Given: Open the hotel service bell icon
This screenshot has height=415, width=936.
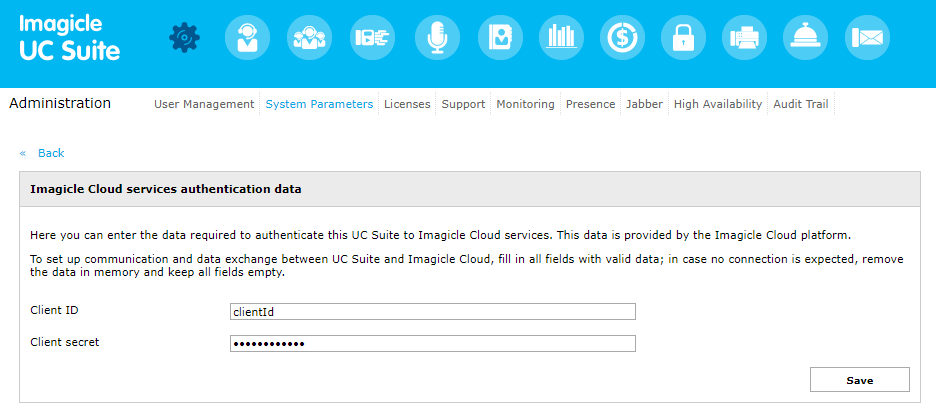Looking at the screenshot, I should tap(805, 37).
